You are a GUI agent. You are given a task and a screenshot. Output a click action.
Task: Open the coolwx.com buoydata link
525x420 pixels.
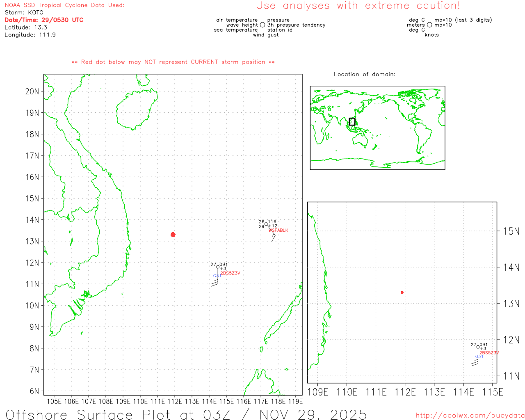[x=470, y=415]
